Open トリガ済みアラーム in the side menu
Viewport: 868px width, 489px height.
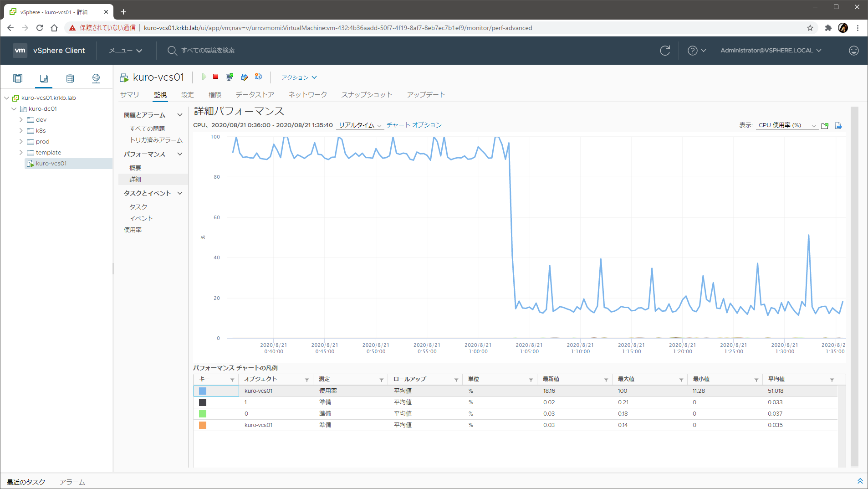tap(156, 140)
